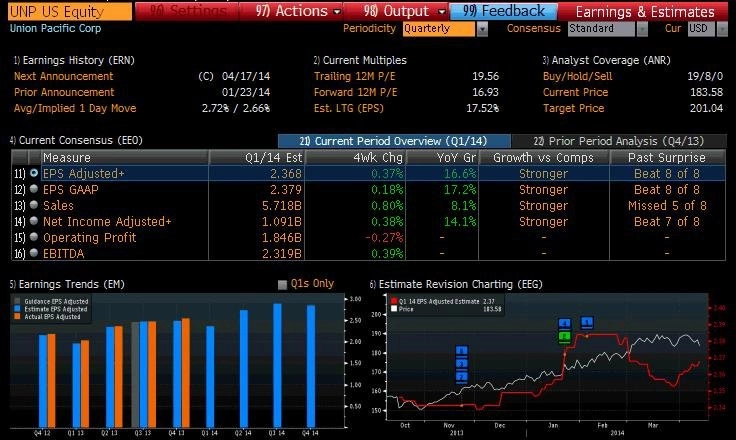Open the Periodicity Quarterly dropdown
This screenshot has width=736, height=440.
(482, 29)
